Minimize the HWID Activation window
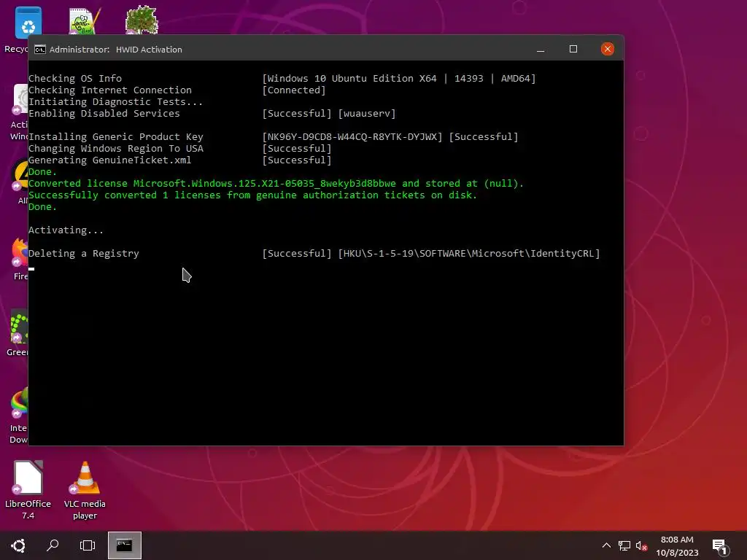The width and height of the screenshot is (747, 560). 541,50
